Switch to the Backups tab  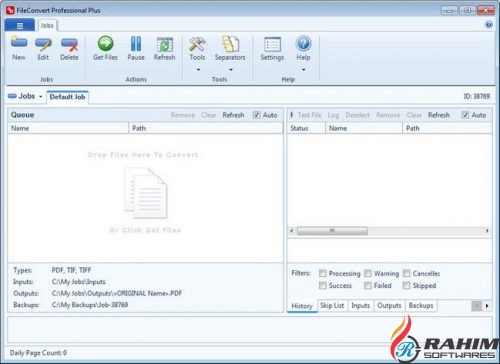(421, 305)
